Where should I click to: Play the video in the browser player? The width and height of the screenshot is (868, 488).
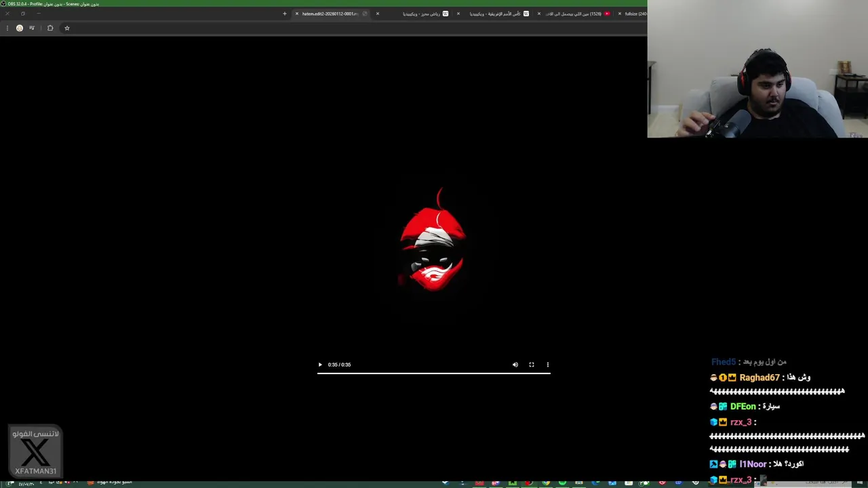320,365
